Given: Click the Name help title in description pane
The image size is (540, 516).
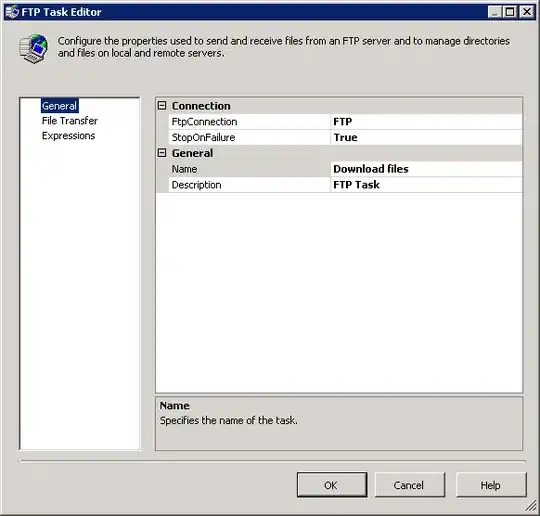Looking at the screenshot, I should pos(175,405).
